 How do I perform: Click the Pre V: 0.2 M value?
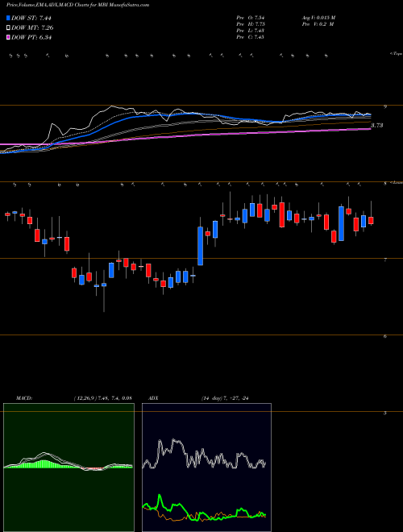coord(318,24)
